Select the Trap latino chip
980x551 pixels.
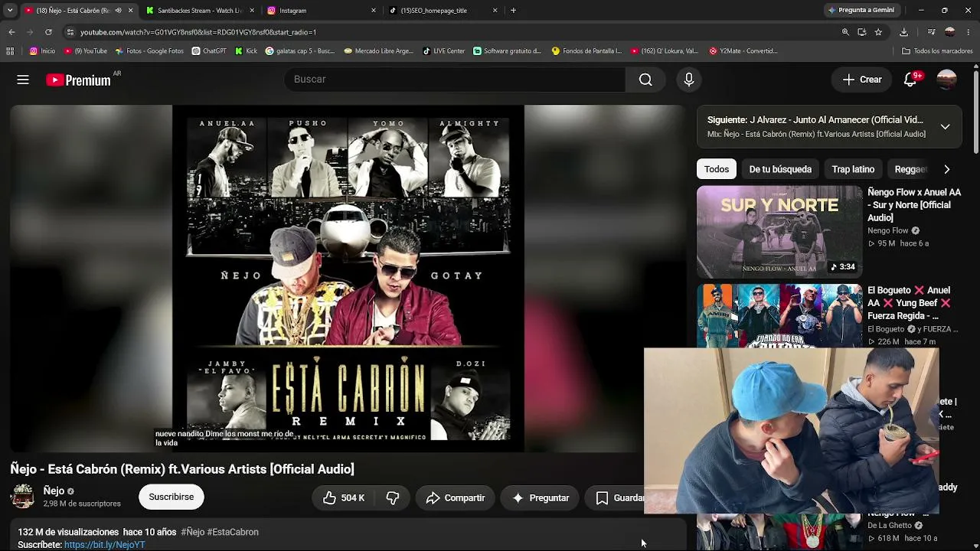[853, 169]
